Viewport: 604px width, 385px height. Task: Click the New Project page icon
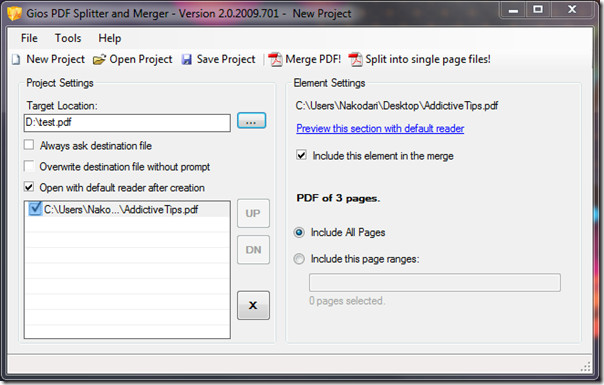16,60
